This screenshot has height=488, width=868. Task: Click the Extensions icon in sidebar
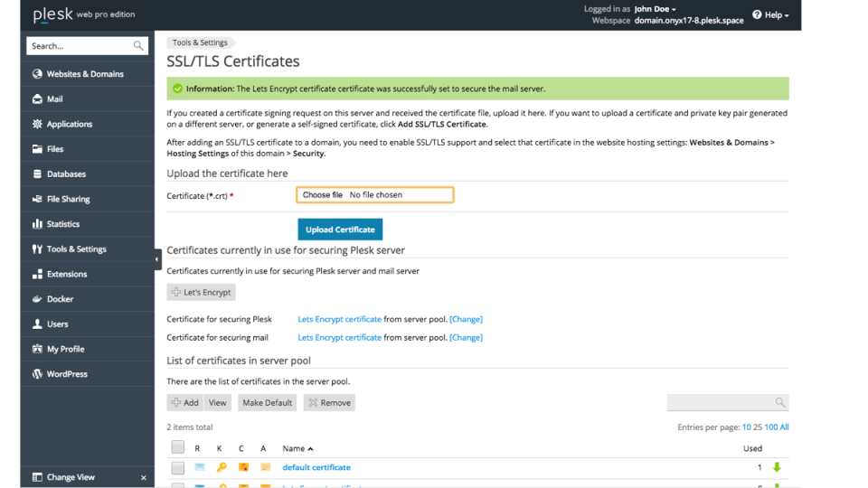pyautogui.click(x=37, y=274)
